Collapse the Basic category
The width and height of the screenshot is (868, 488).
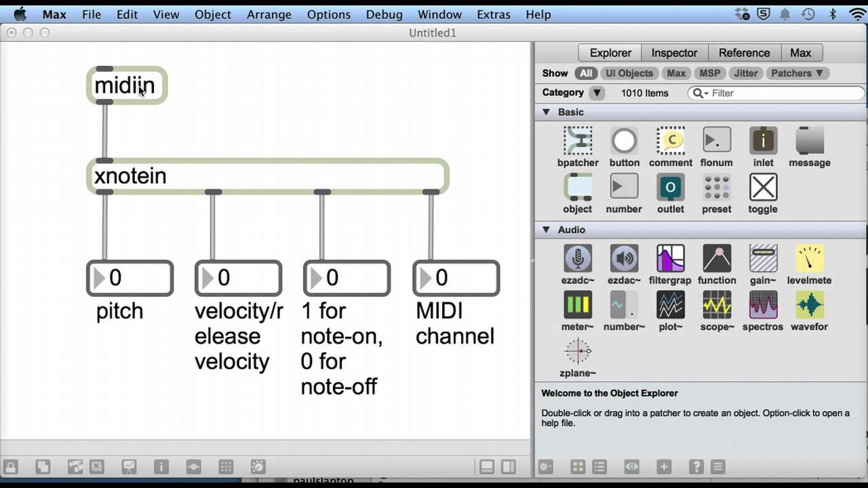point(546,112)
